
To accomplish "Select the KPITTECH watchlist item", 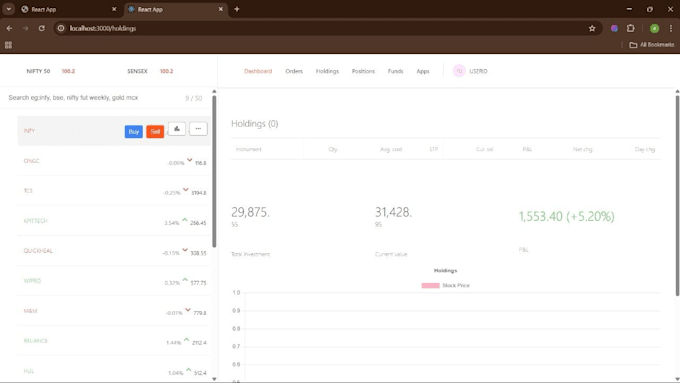I will coord(114,221).
